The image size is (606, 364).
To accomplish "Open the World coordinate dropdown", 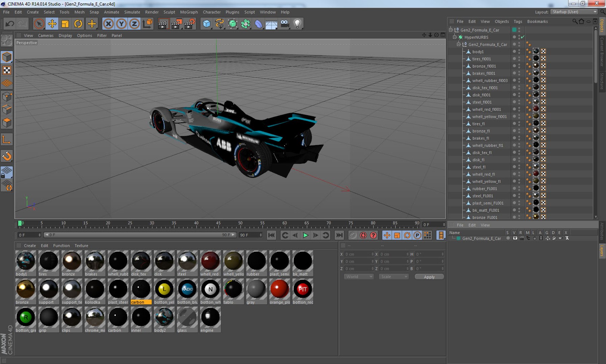I will [x=359, y=277].
